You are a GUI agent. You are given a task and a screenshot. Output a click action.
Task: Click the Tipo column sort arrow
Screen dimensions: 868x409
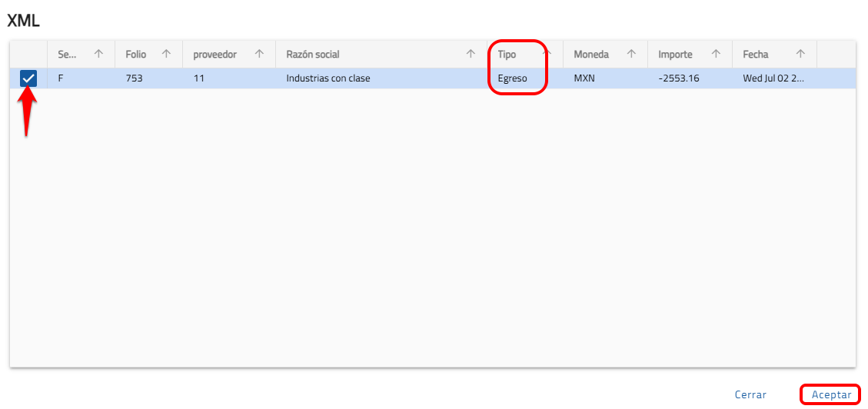pos(550,55)
